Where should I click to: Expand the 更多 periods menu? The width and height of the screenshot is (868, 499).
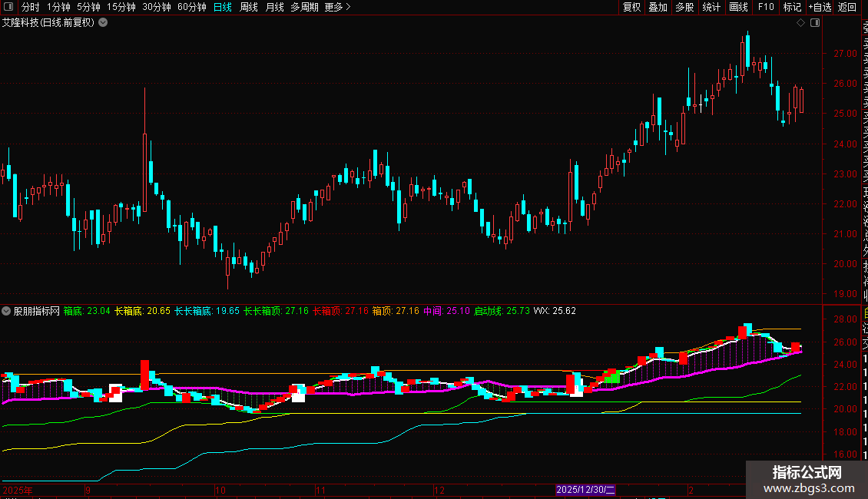pos(337,7)
